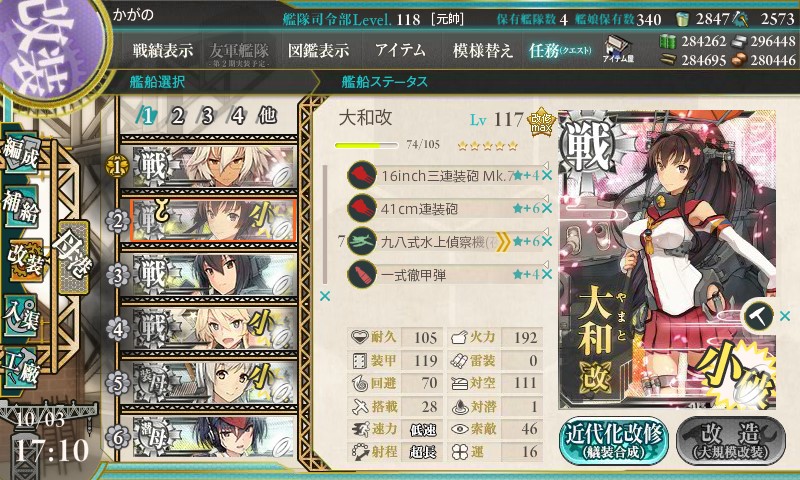The image size is (800, 480).
Task: Open the 補給 resupply sidebar icon
Action: point(21,206)
